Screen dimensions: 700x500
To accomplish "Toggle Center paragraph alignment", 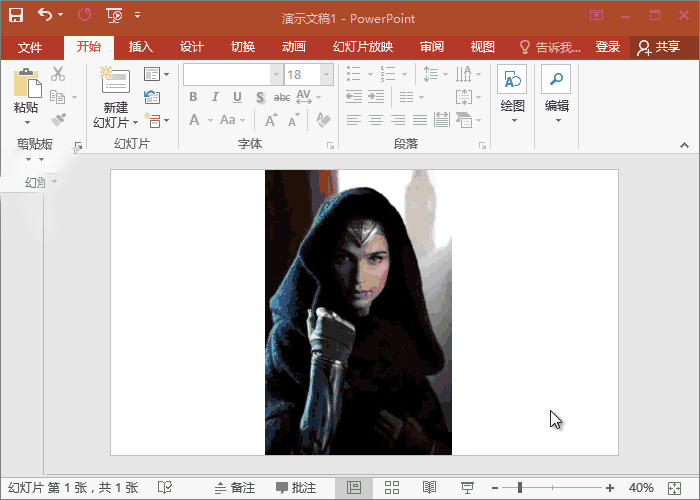I will (376, 120).
